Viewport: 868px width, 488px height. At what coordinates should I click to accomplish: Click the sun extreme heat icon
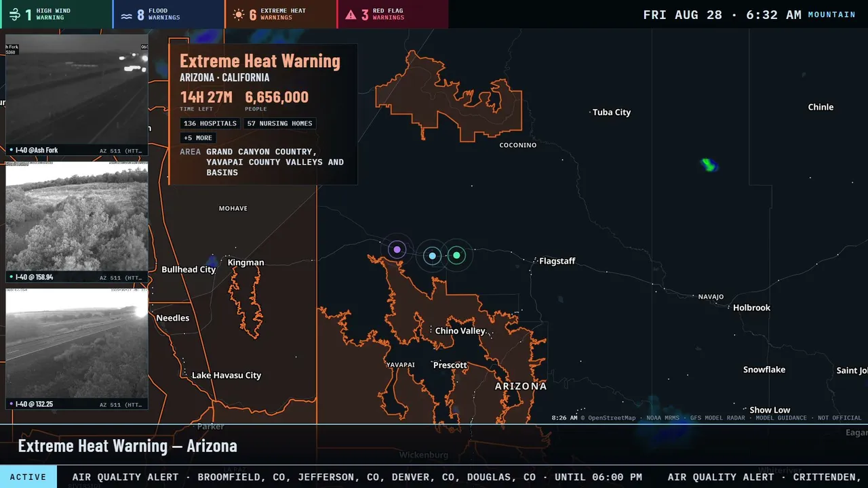pyautogui.click(x=238, y=14)
